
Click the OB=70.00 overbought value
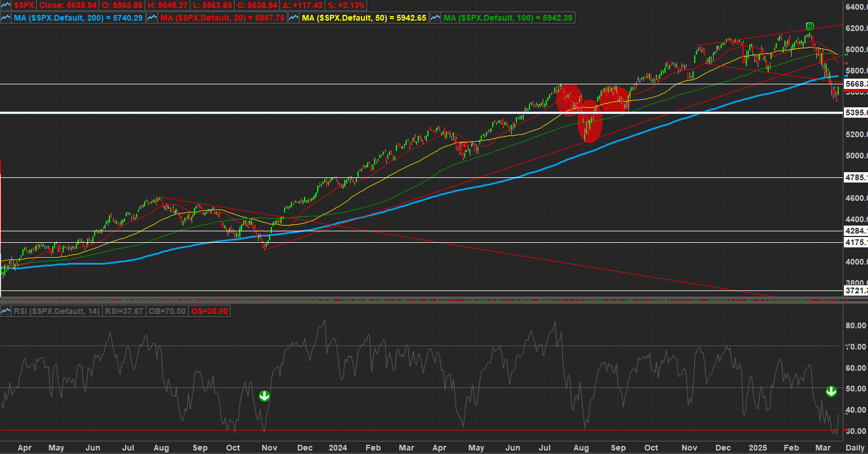[166, 311]
